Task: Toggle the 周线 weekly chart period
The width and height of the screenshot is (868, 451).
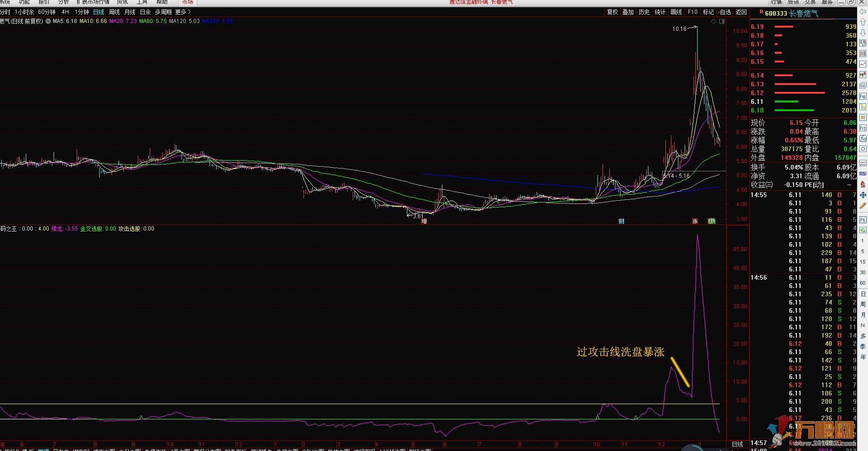Action: [114, 12]
